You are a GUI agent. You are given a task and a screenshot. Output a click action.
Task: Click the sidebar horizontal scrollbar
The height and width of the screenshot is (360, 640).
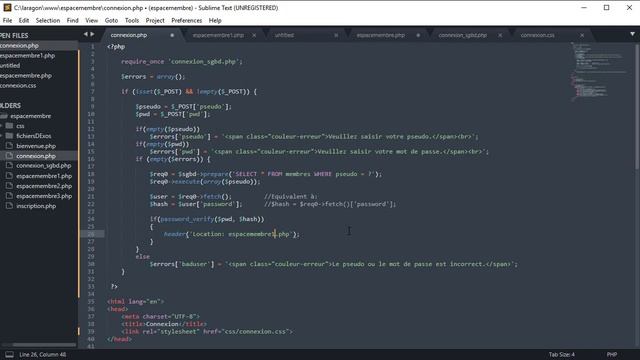click(x=44, y=345)
